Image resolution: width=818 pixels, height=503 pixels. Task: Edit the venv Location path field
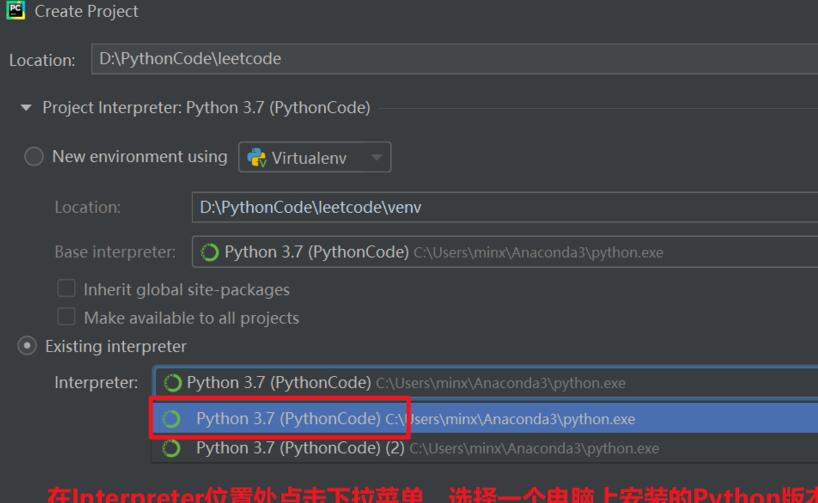click(504, 207)
